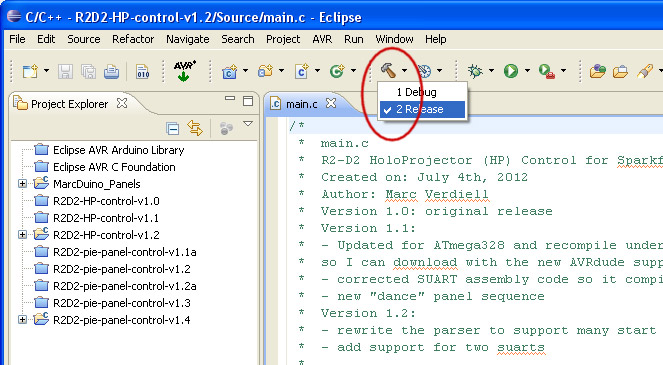Viewport: 663px width, 365px height.
Task: Open the Refactor menu
Action: [133, 39]
